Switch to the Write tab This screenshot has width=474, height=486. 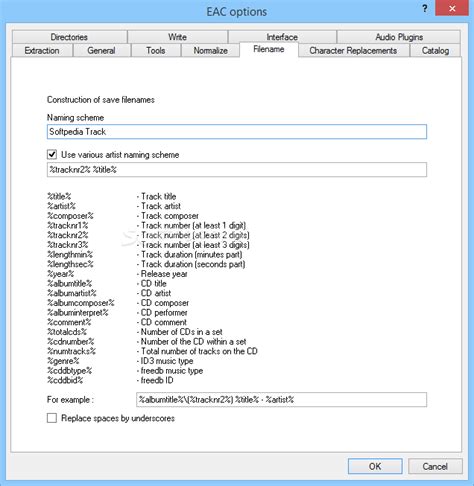[177, 37]
